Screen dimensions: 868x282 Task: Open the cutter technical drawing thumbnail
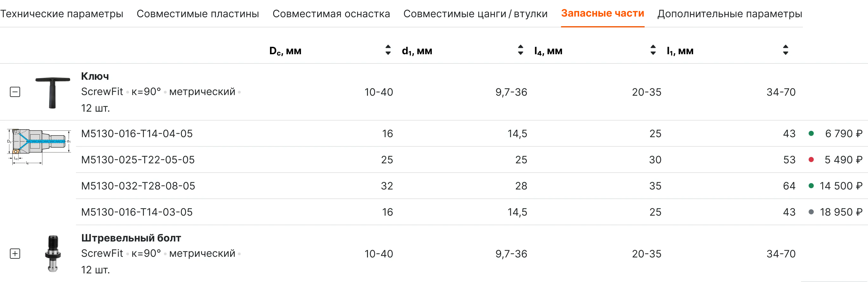point(39,146)
